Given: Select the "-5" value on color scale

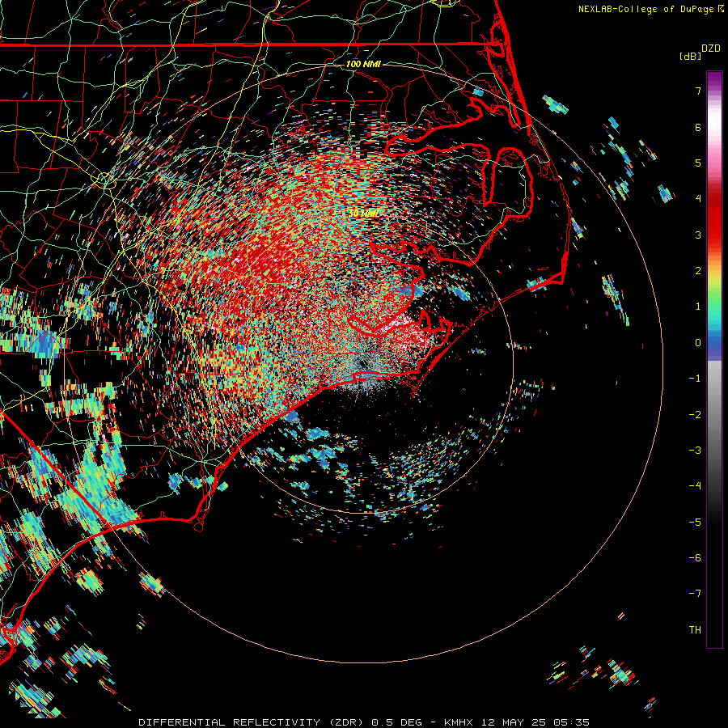Looking at the screenshot, I should click(x=695, y=523).
